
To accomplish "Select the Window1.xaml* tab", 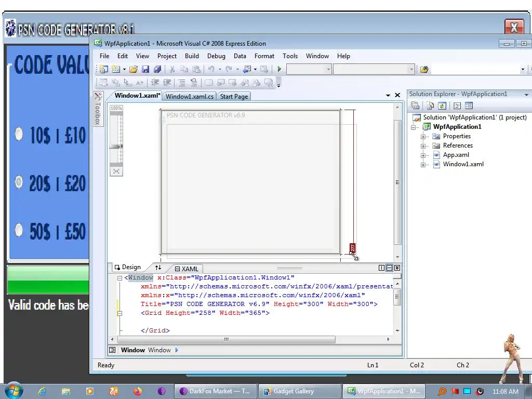I will click(137, 96).
